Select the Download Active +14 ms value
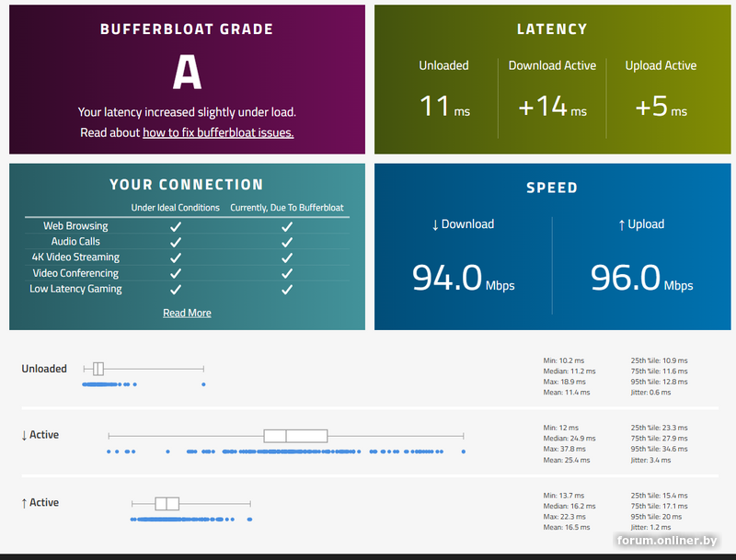The width and height of the screenshot is (736, 560). pyautogui.click(x=553, y=107)
